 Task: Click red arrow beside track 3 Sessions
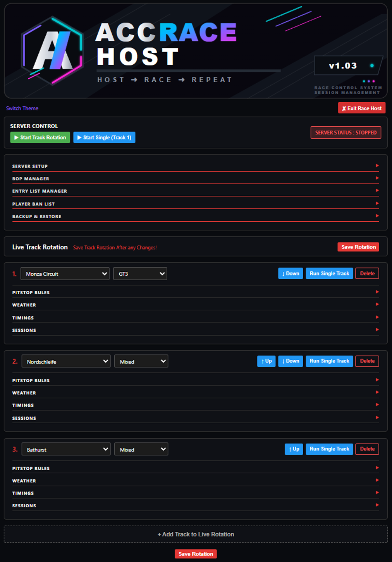pos(377,505)
